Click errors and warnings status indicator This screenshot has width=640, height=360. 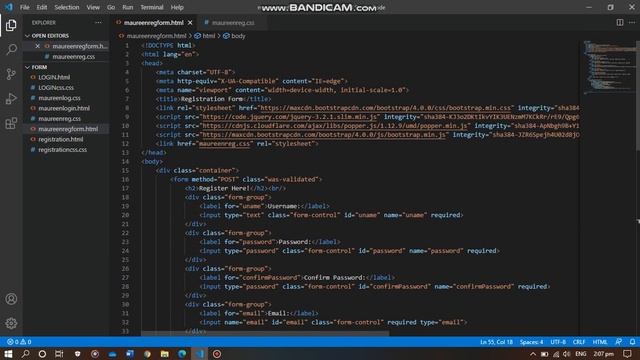pos(19,342)
